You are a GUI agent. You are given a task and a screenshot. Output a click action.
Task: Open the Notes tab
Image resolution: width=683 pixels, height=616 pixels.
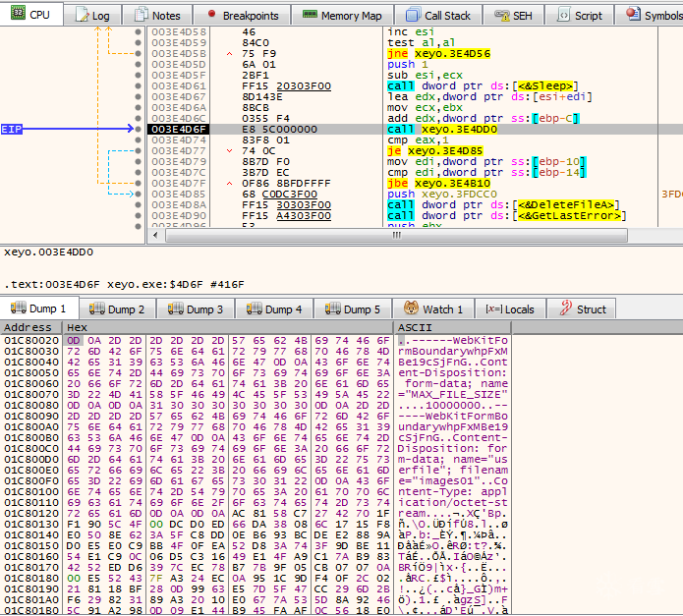pos(157,16)
